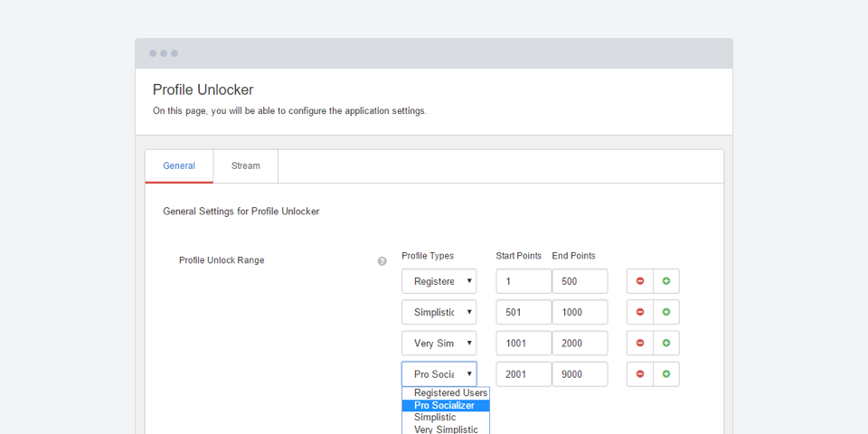This screenshot has width=868, height=434.
Task: Add a row after the Simplistic range
Action: pos(666,312)
